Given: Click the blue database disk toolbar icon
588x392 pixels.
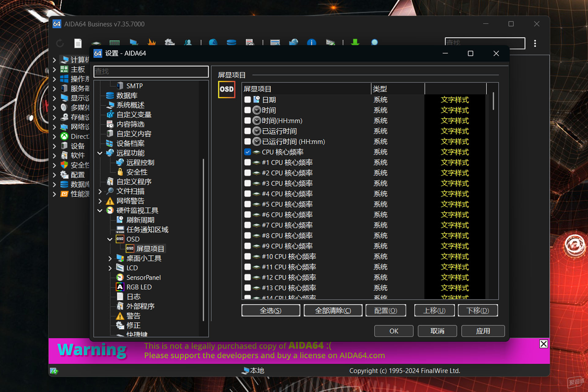Looking at the screenshot, I should [x=231, y=42].
